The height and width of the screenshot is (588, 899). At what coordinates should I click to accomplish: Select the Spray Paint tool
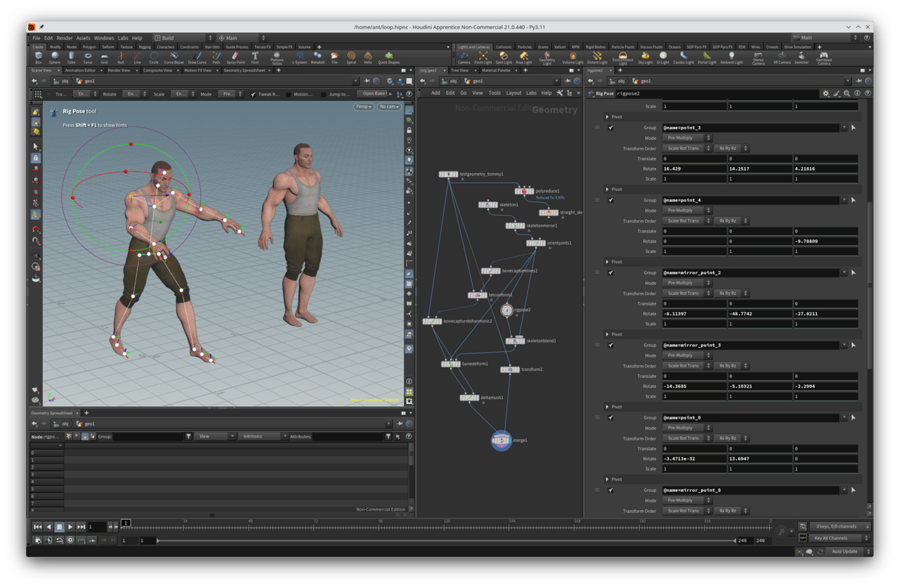point(235,57)
